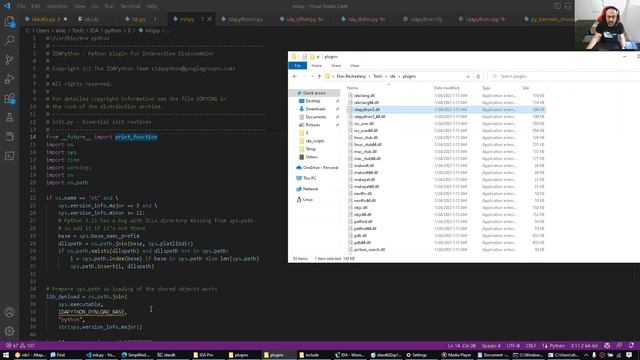Expand the address bar history dropdown

point(468,76)
